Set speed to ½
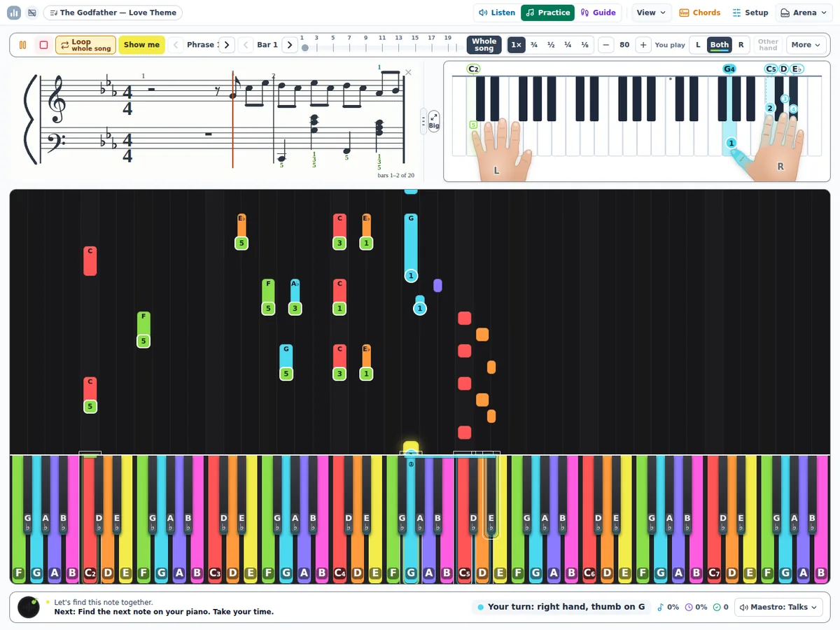 click(x=551, y=45)
